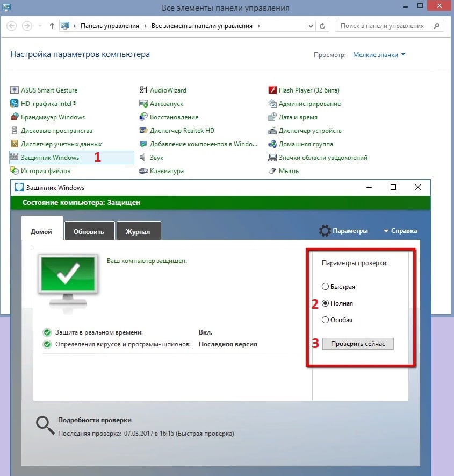This screenshot has width=454, height=476.
Task: Go up one level with the up arrow
Action: [x=52, y=26]
